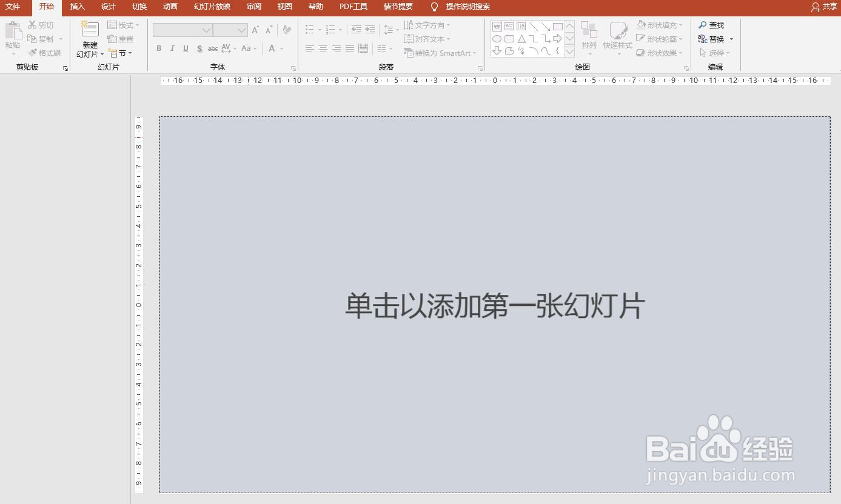This screenshot has width=841, height=504.
Task: Open the font size combo box
Action: (x=230, y=30)
